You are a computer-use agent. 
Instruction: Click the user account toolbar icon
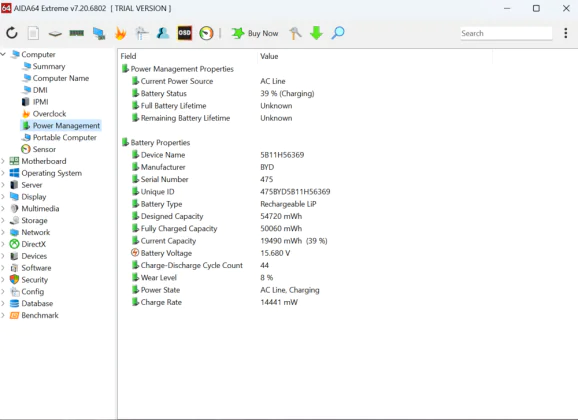click(163, 33)
